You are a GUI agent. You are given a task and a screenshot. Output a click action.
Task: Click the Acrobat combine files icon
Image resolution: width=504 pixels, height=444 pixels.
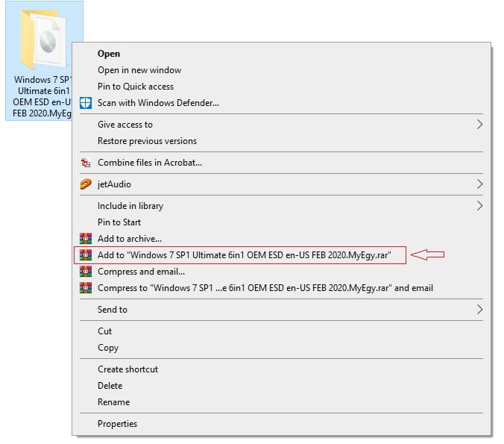click(86, 163)
